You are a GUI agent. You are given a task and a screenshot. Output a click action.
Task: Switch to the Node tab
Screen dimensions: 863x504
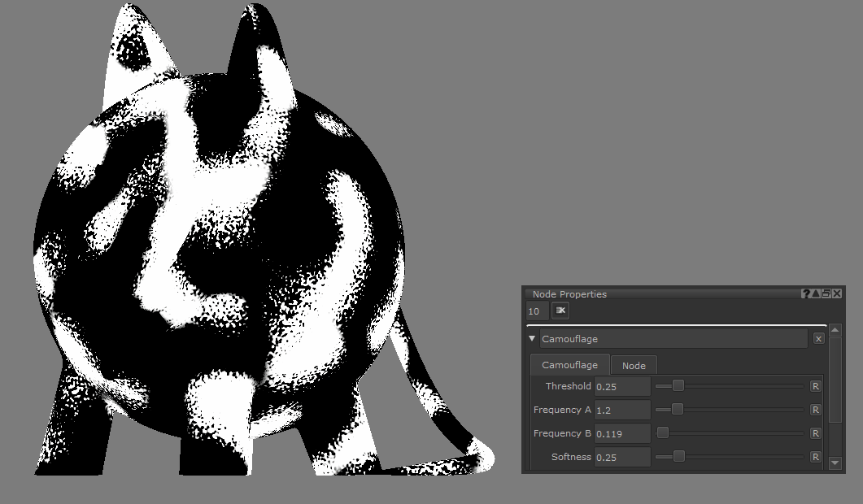pyautogui.click(x=634, y=366)
